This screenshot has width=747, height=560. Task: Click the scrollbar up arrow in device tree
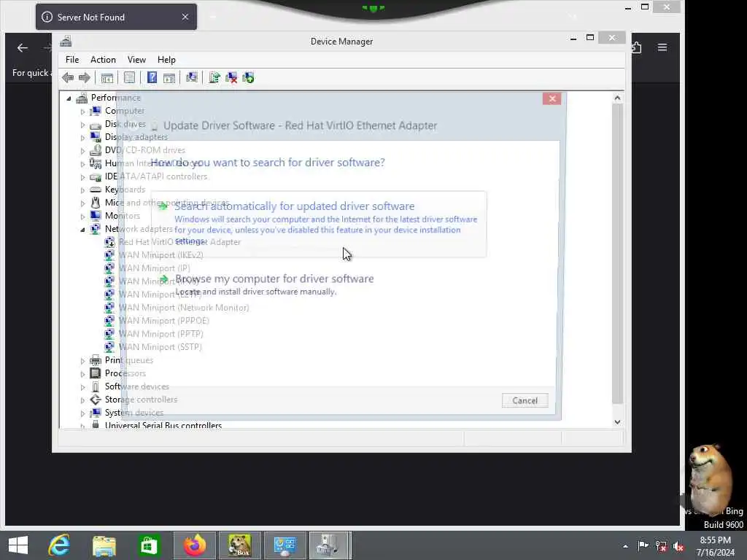coord(617,98)
